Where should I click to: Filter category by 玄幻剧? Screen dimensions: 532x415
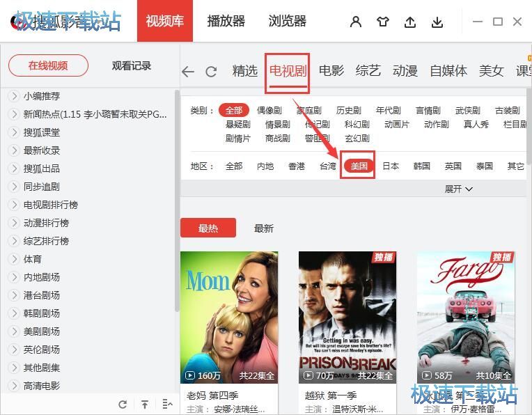(357, 138)
